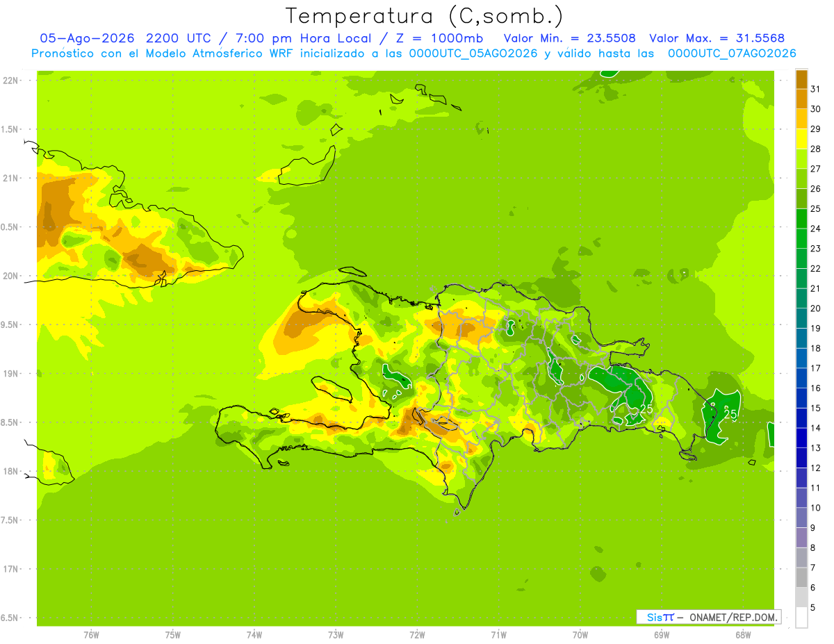
Task: Click the "ONAMET/REP.DOM." credit label
Action: tap(733, 617)
